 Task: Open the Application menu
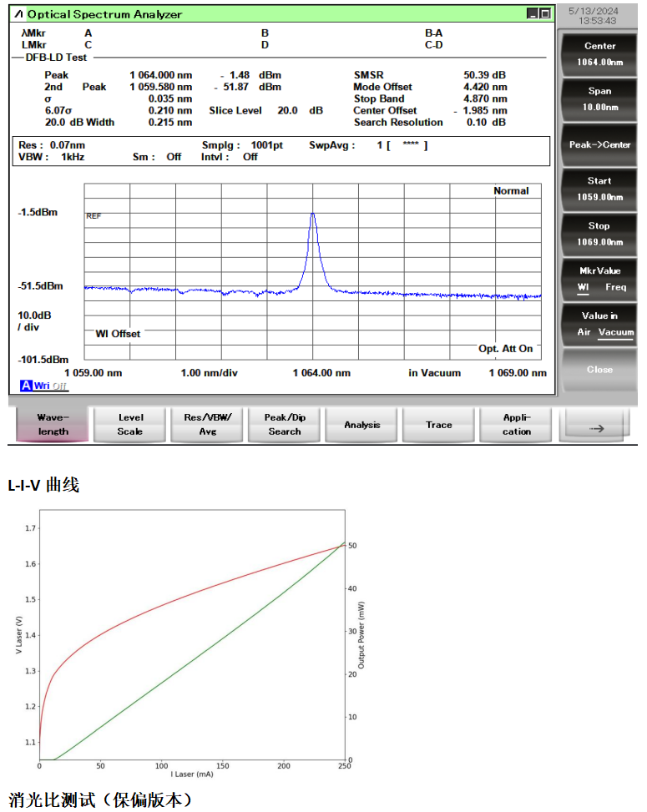pos(516,424)
